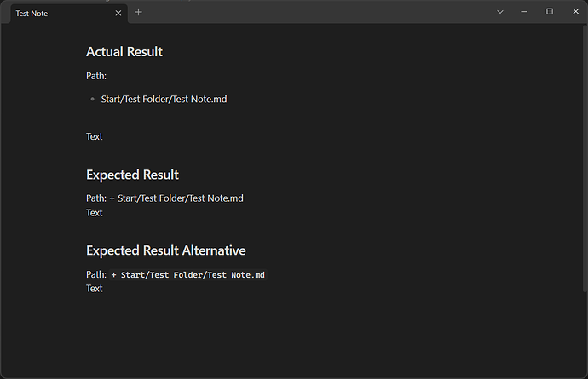588x379 pixels.
Task: Click empty tab bar area beside plus
Action: 315,12
